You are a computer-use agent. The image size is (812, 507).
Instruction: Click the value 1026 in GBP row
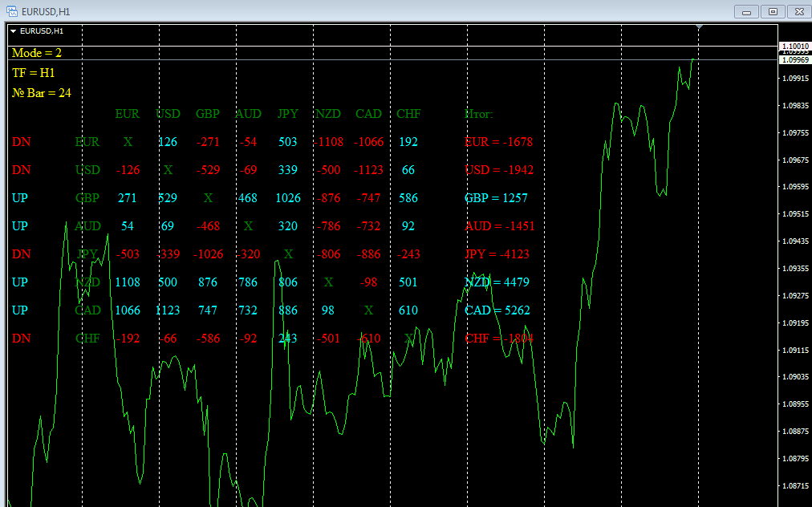[x=288, y=198]
